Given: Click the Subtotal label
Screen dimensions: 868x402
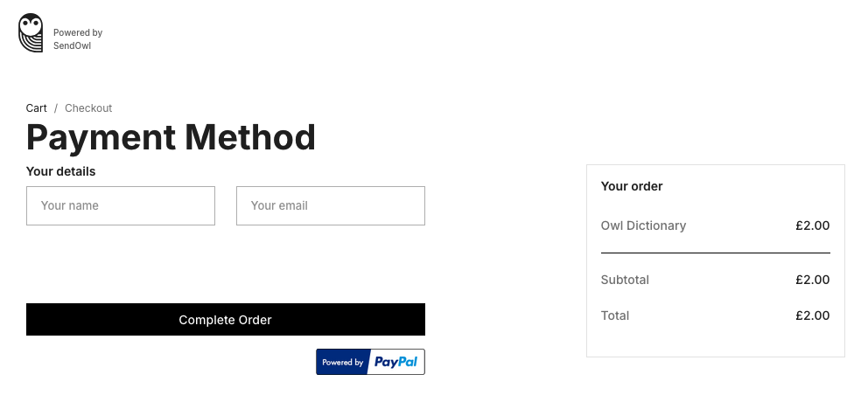Looking at the screenshot, I should 625,280.
